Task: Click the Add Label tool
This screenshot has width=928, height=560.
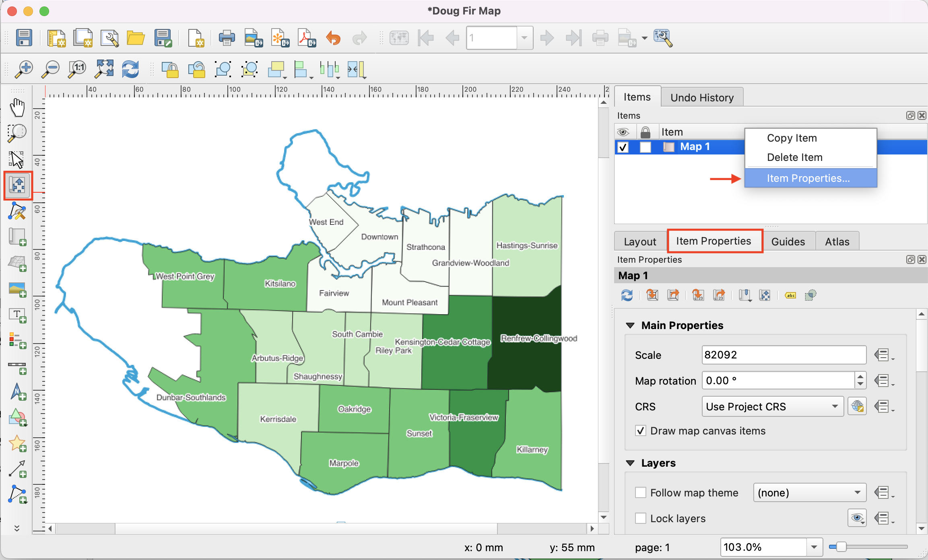Action: [x=17, y=315]
